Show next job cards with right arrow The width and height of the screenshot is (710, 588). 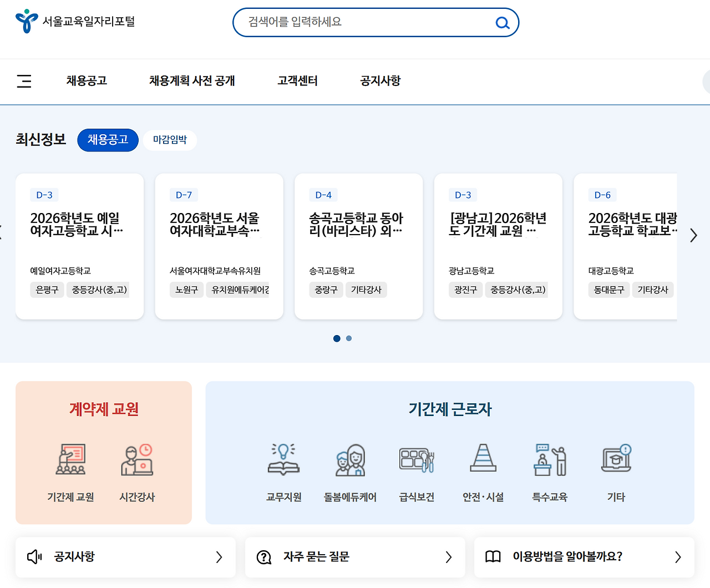[x=693, y=235]
